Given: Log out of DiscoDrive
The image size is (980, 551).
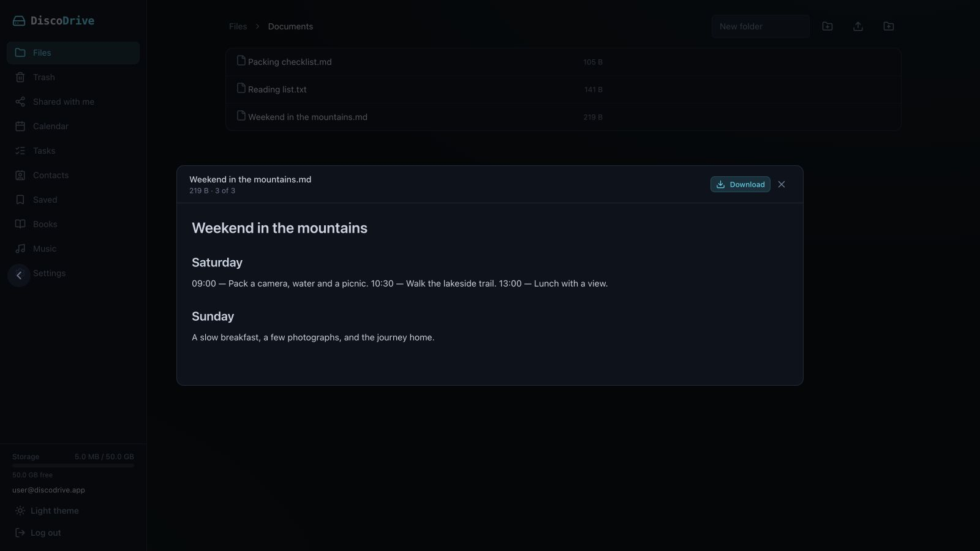Looking at the screenshot, I should coord(38,533).
